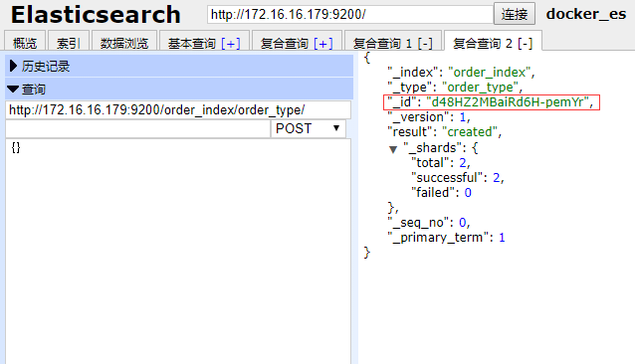Edit the cluster address field at top
635x364 pixels.
350,15
